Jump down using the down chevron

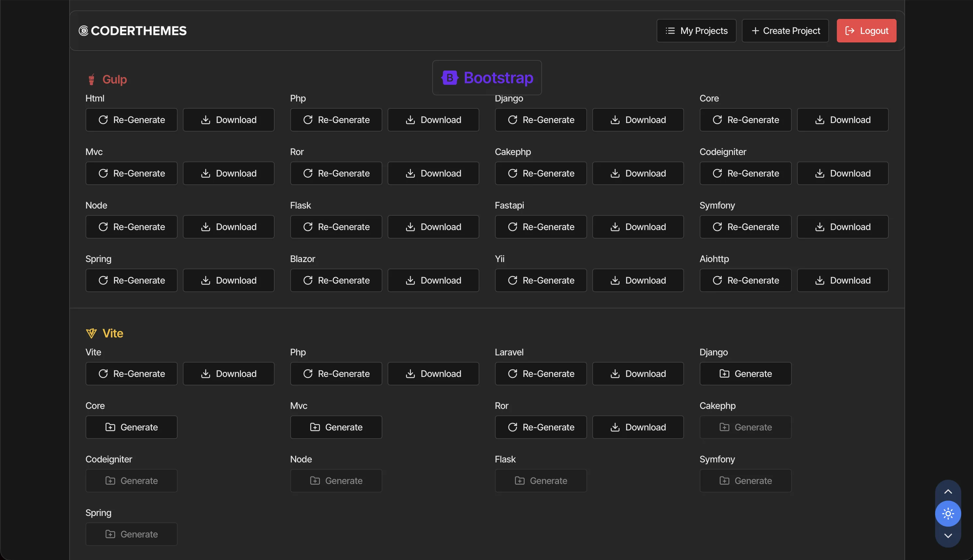click(948, 536)
